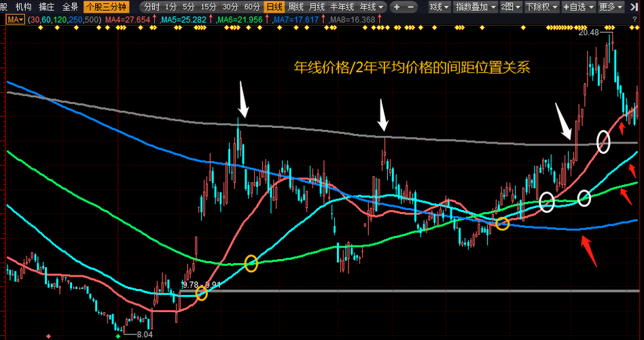
Task: Select the 15分 period tab
Action: (x=209, y=7)
